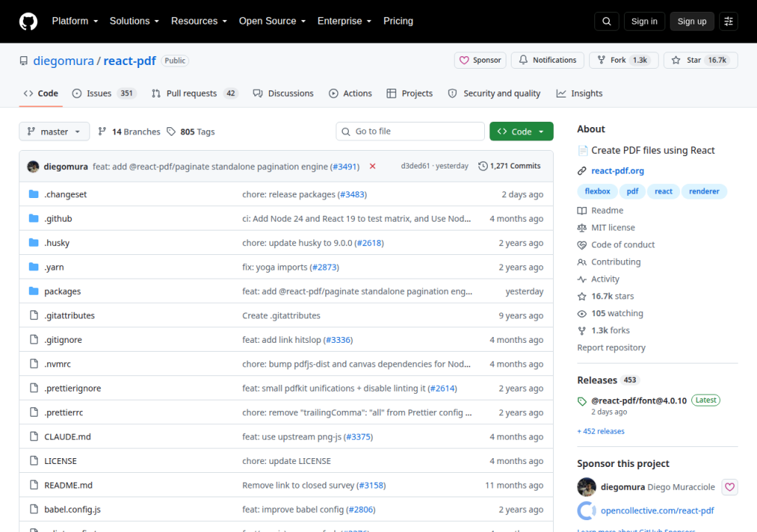The height and width of the screenshot is (532, 757).
Task: Click the .husky folder icon
Action: pos(34,242)
